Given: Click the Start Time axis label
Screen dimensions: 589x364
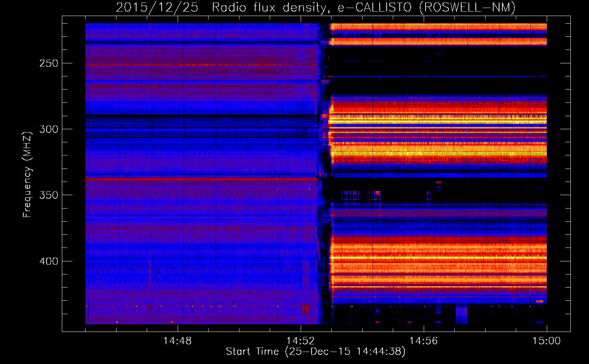Looking at the screenshot, I should coord(316,351).
